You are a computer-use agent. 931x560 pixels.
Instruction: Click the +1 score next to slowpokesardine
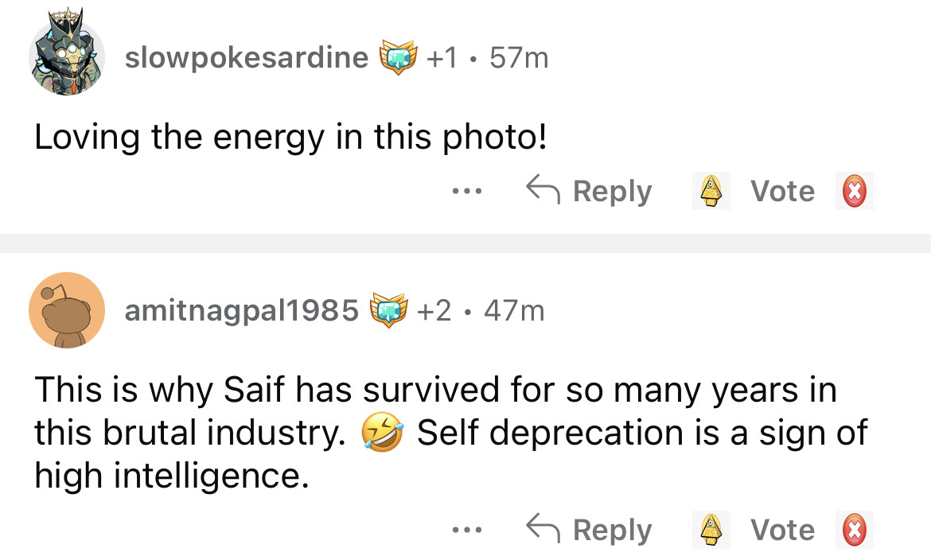[442, 57]
